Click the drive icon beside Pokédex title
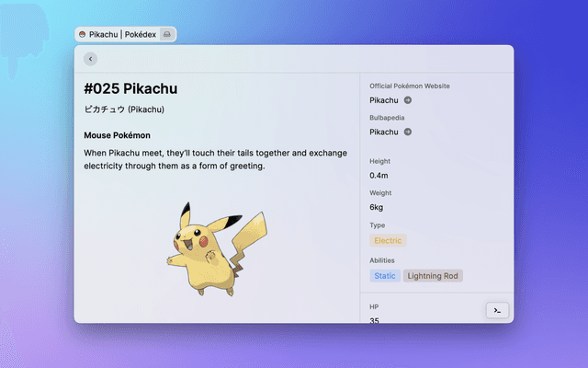The height and width of the screenshot is (368, 588). tap(166, 34)
